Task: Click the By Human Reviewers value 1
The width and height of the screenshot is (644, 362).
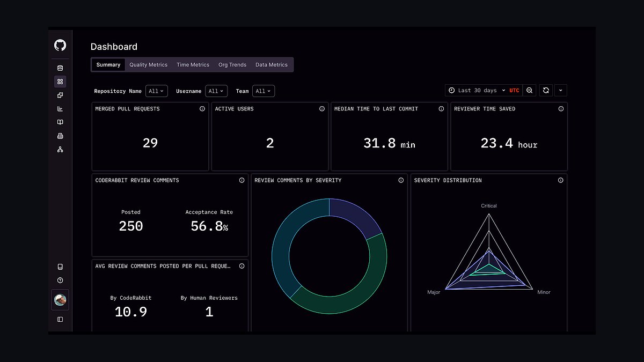Action: point(209,312)
